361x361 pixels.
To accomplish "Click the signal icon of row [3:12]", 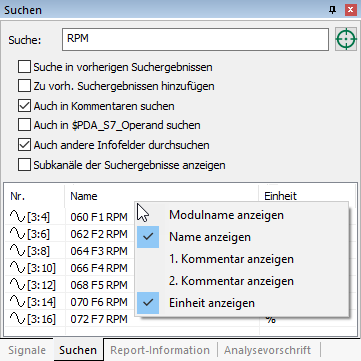I will 17,285.
